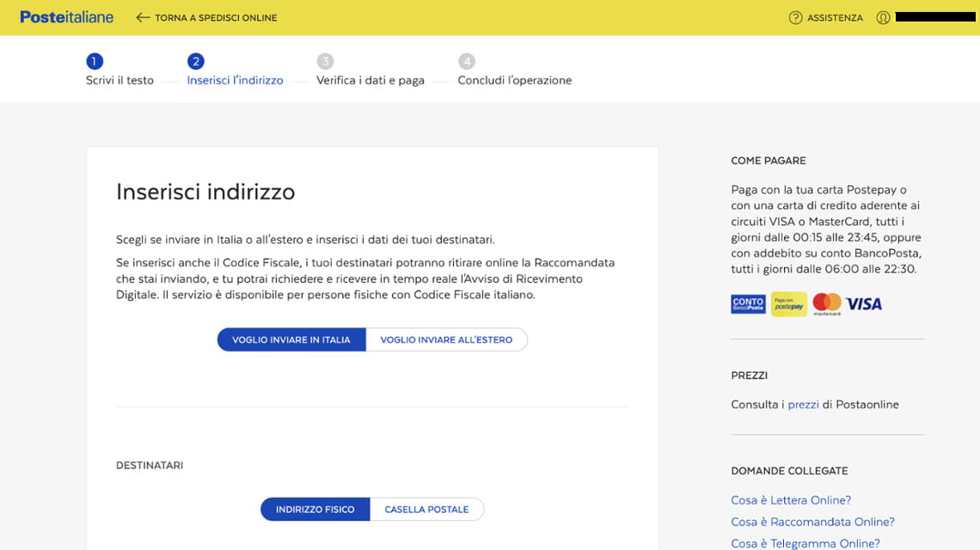The image size is (980, 550).
Task: Click step 4 circle icon
Action: (466, 61)
